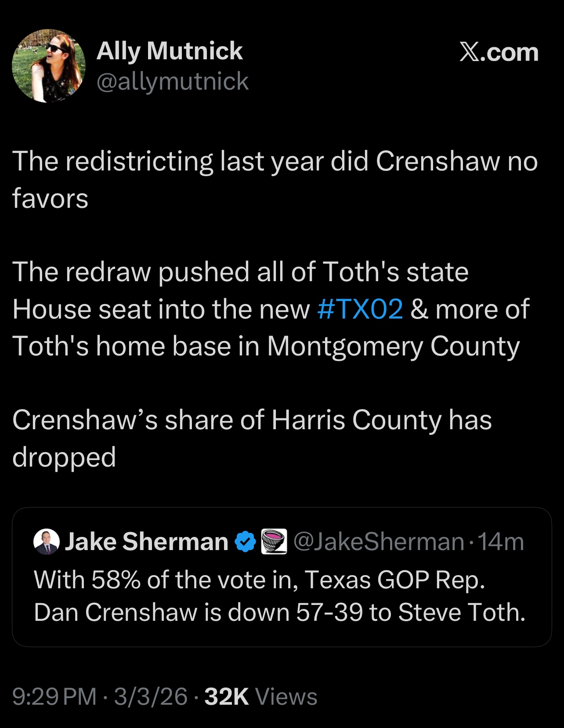This screenshot has height=728, width=564.
Task: Click the affiliate badge beside Jake Sherman's checkmark
Action: point(274,542)
